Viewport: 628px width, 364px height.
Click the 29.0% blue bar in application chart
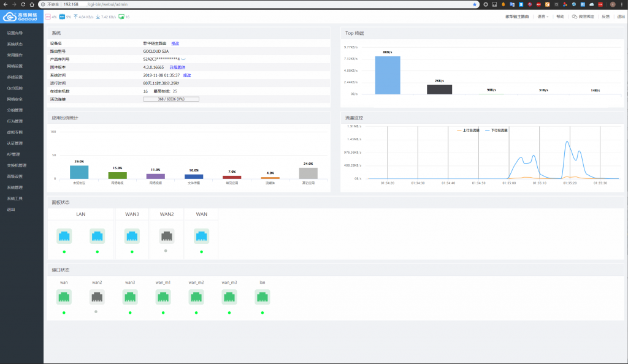(x=79, y=172)
